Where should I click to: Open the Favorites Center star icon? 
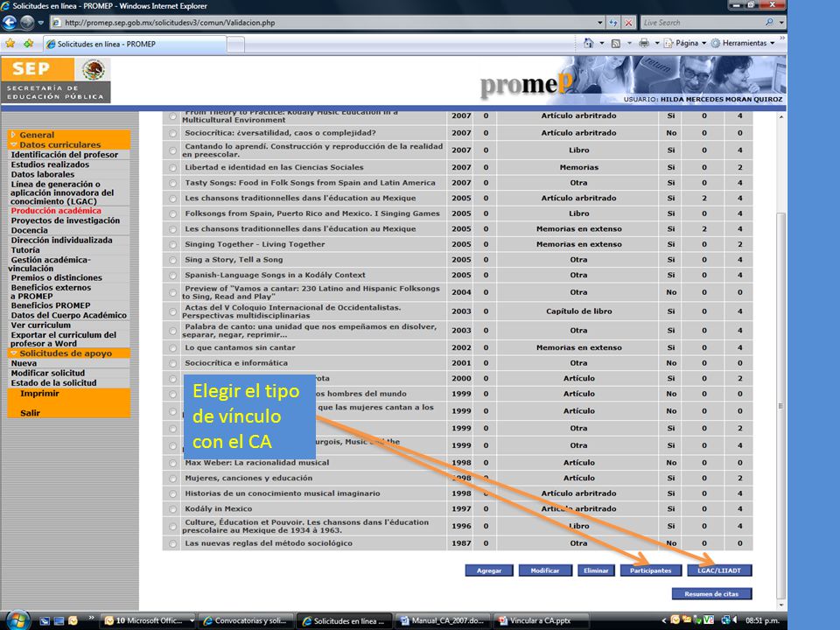coord(10,44)
